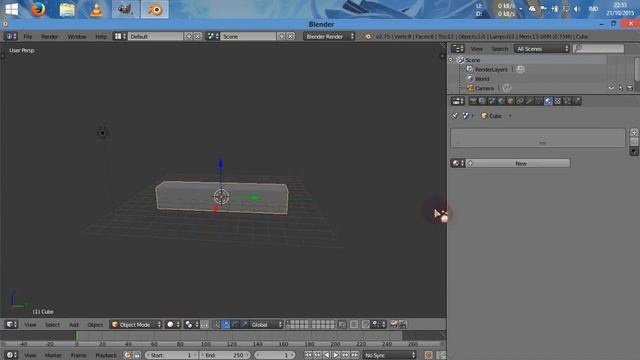The image size is (640, 360).
Task: Open the Scene properties tab
Action: [491, 101]
